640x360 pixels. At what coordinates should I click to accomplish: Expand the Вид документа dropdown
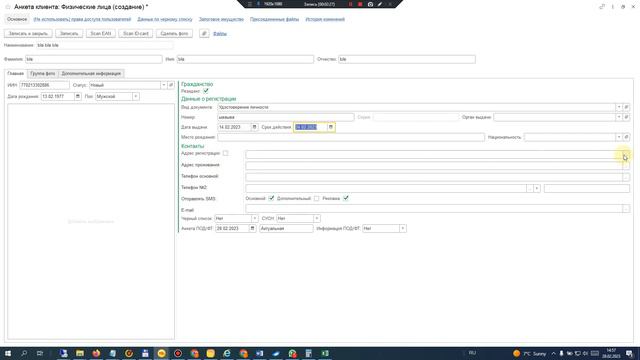[x=619, y=107]
